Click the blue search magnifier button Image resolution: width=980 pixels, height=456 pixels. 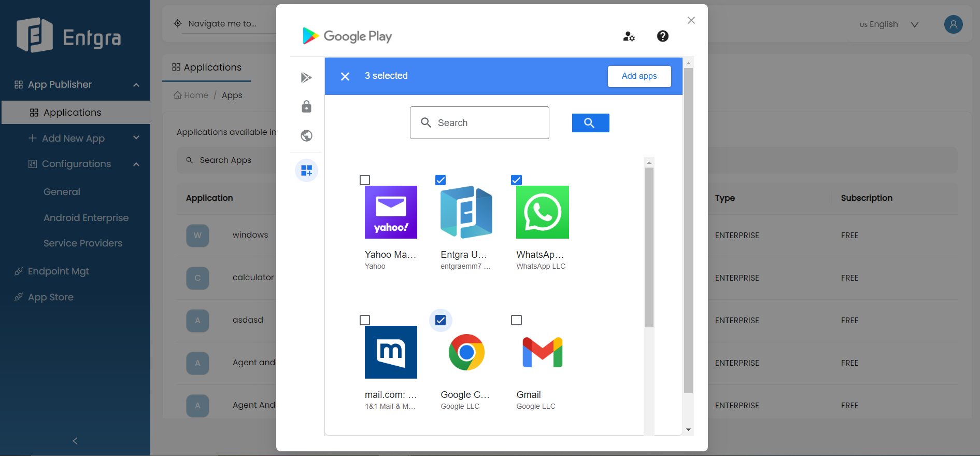pyautogui.click(x=590, y=123)
